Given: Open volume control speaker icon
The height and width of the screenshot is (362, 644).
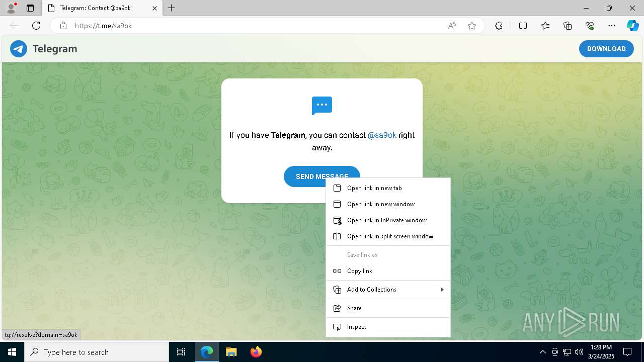Looking at the screenshot, I should pyautogui.click(x=579, y=352).
